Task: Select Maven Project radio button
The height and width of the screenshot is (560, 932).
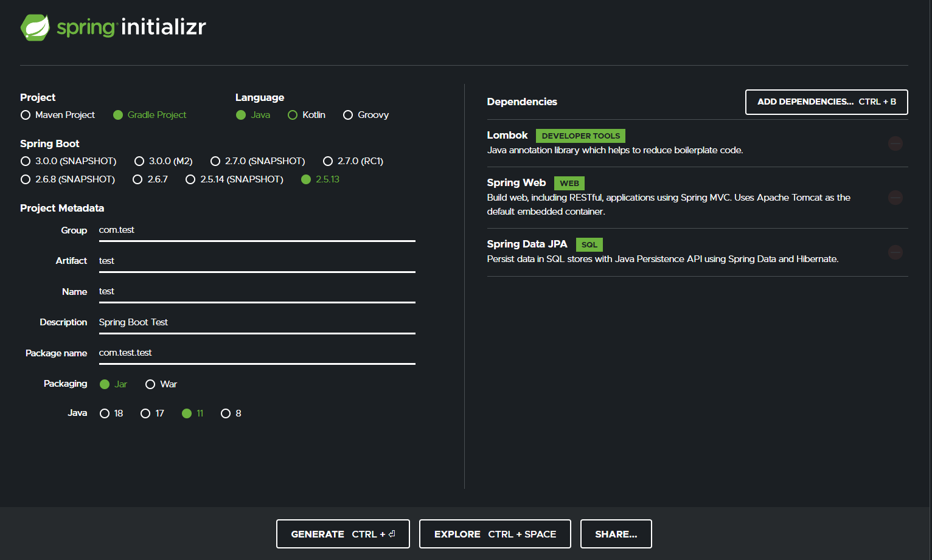Action: pyautogui.click(x=26, y=115)
